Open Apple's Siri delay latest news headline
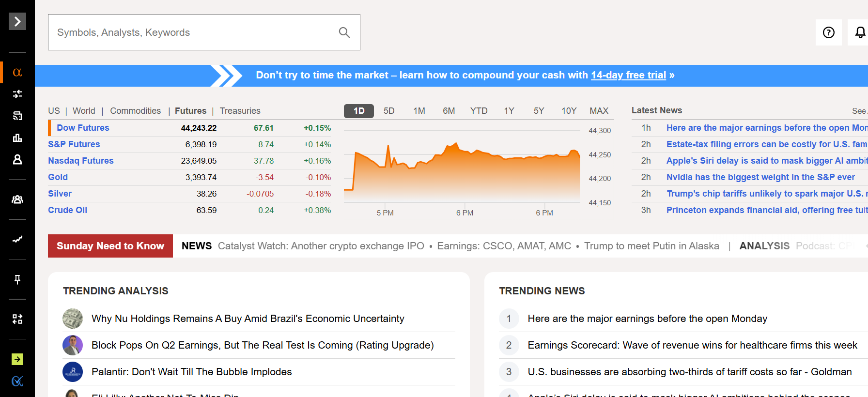 [767, 161]
